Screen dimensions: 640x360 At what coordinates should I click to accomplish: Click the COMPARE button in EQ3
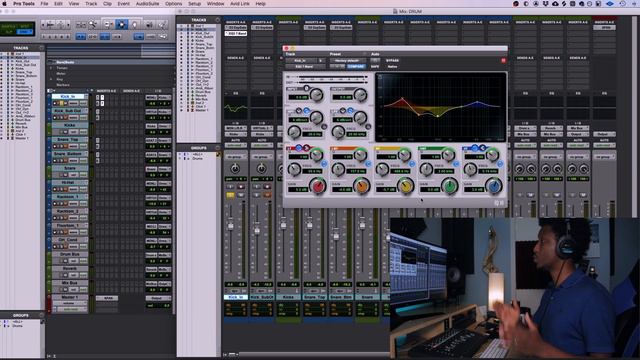pos(356,66)
